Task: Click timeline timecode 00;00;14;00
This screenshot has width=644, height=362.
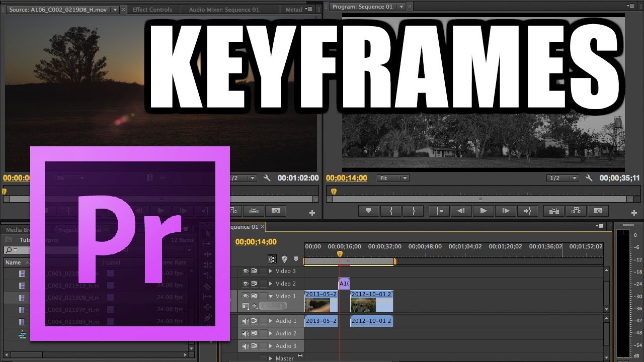Action: pyautogui.click(x=256, y=242)
